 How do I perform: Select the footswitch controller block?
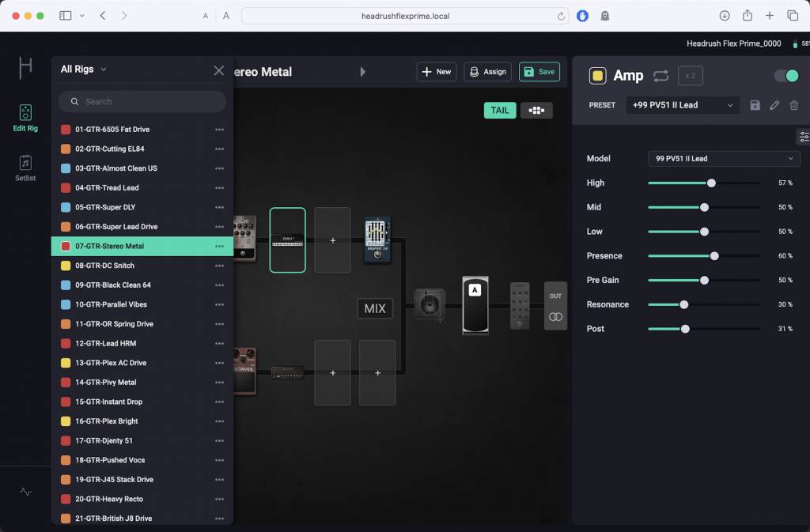520,305
